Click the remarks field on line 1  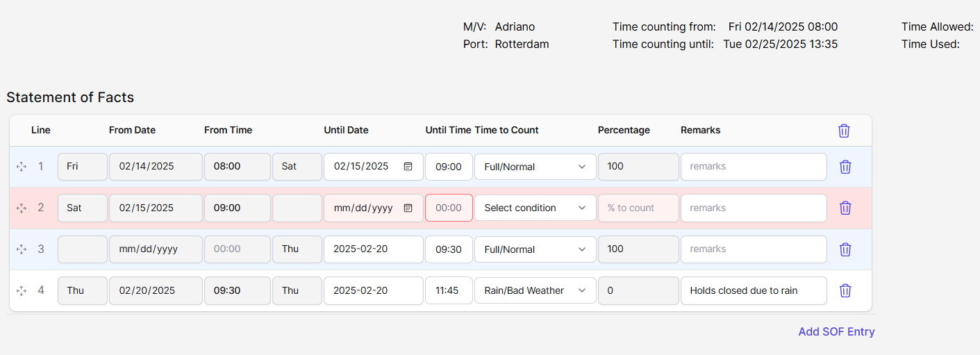pos(754,167)
